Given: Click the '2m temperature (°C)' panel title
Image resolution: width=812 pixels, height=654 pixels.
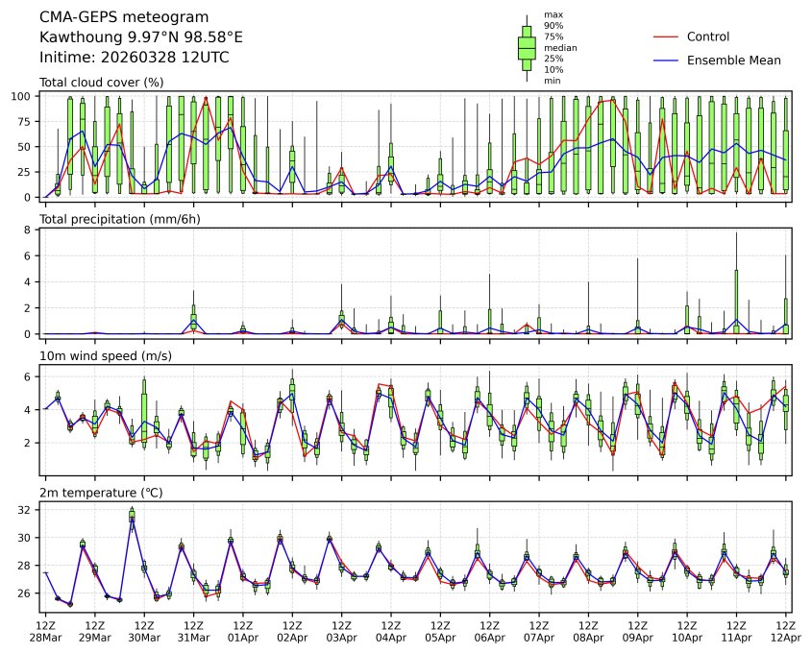Looking at the screenshot, I should coord(101,493).
